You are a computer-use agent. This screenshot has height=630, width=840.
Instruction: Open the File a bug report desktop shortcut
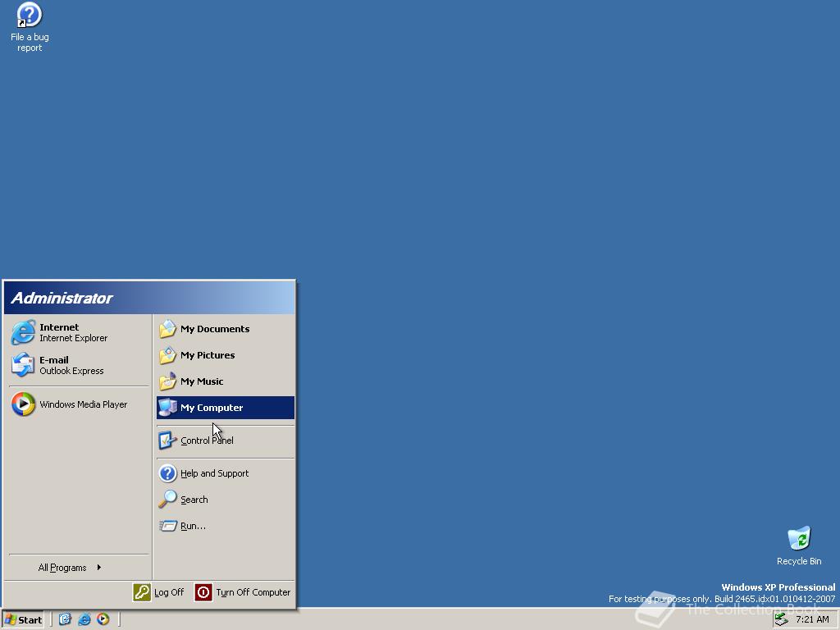pos(30,27)
